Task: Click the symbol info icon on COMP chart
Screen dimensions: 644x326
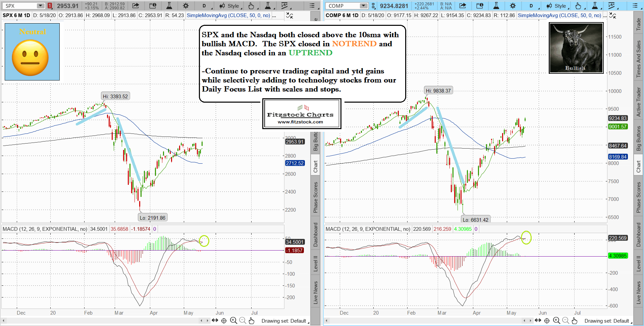Action: tap(480, 6)
